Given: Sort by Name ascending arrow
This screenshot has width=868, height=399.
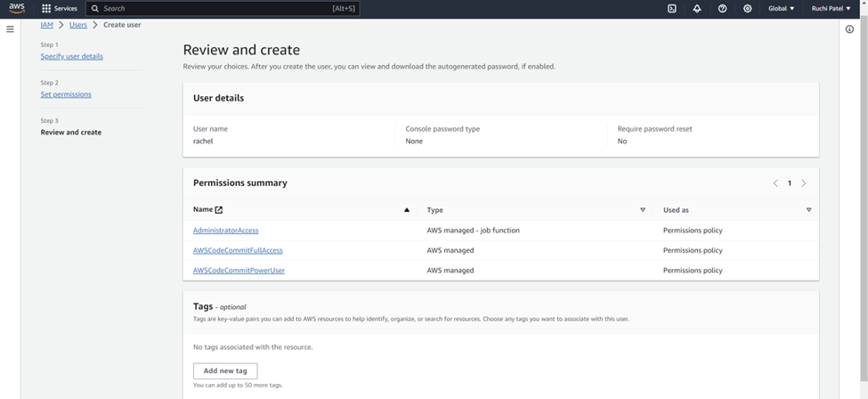Looking at the screenshot, I should tap(407, 210).
